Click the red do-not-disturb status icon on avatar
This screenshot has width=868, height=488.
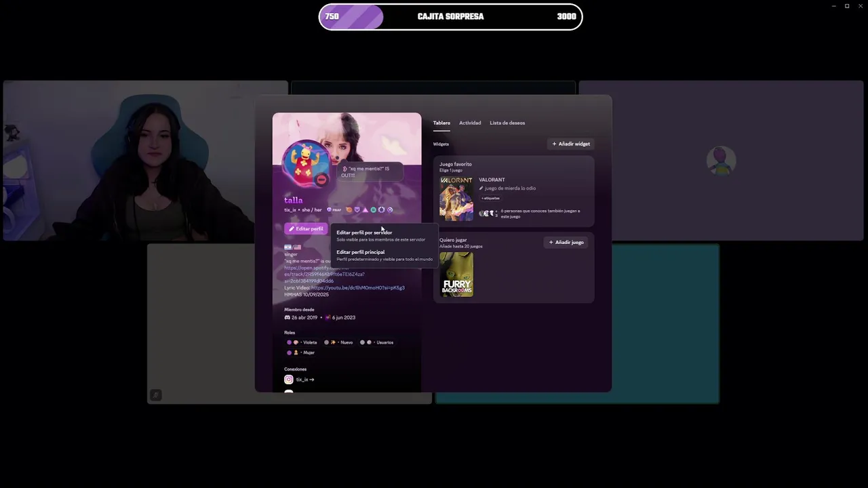[x=321, y=180]
